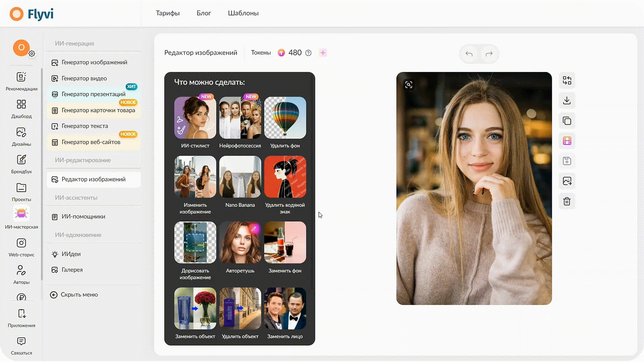Image resolution: width=644 pixels, height=362 pixels.
Task: Open profile settings gear icon
Action: [32, 54]
